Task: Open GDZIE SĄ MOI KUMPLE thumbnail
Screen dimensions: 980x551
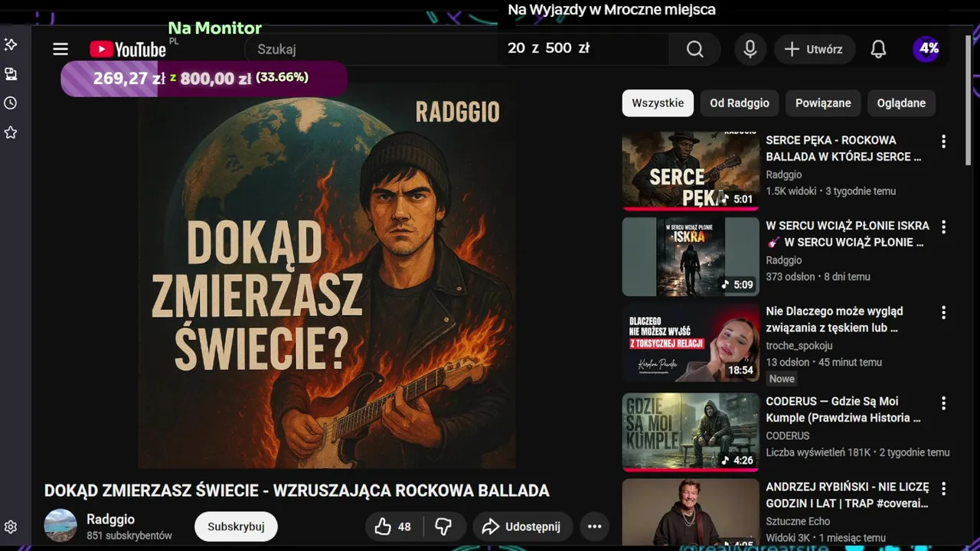Action: pos(691,432)
